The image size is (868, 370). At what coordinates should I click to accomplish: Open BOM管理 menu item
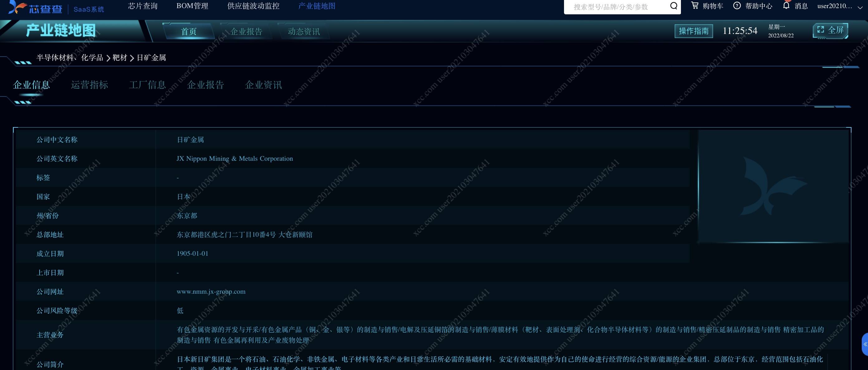click(192, 6)
